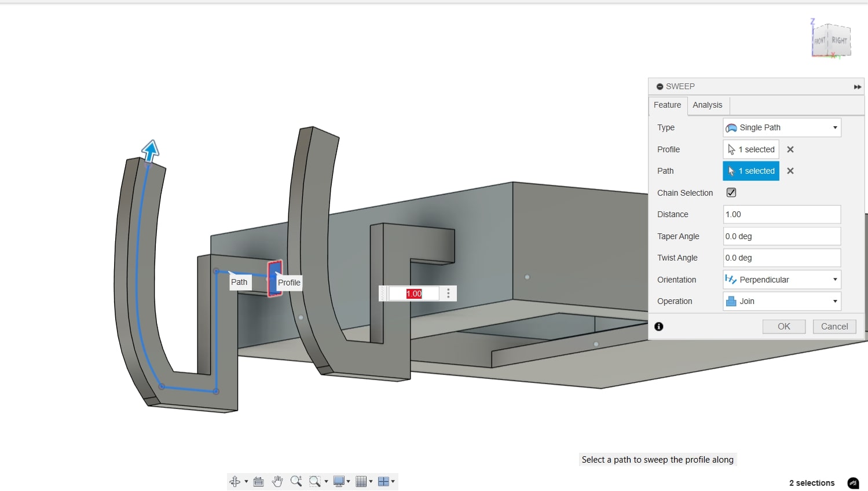Click the canvas distance value field 1.00
Image resolution: width=868 pixels, height=491 pixels.
[414, 294]
